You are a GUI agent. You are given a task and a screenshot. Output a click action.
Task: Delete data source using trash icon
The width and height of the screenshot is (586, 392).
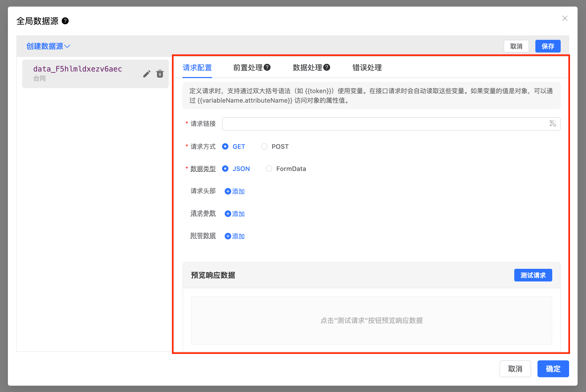tap(160, 74)
